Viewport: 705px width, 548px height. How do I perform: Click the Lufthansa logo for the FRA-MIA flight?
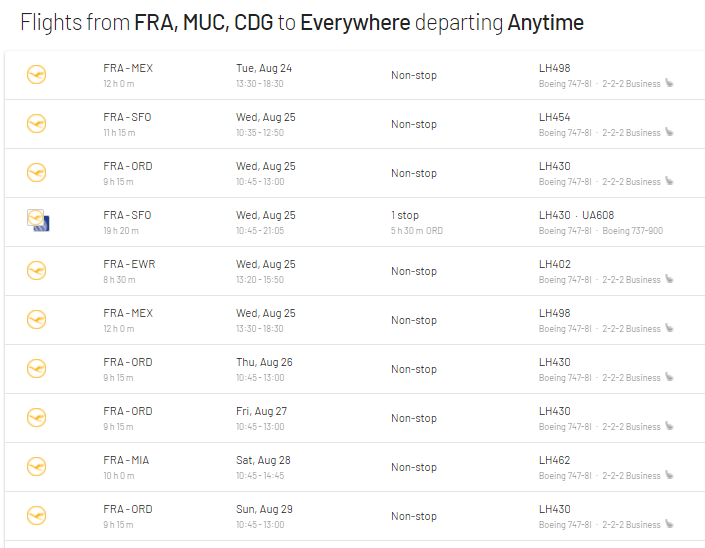(x=37, y=467)
